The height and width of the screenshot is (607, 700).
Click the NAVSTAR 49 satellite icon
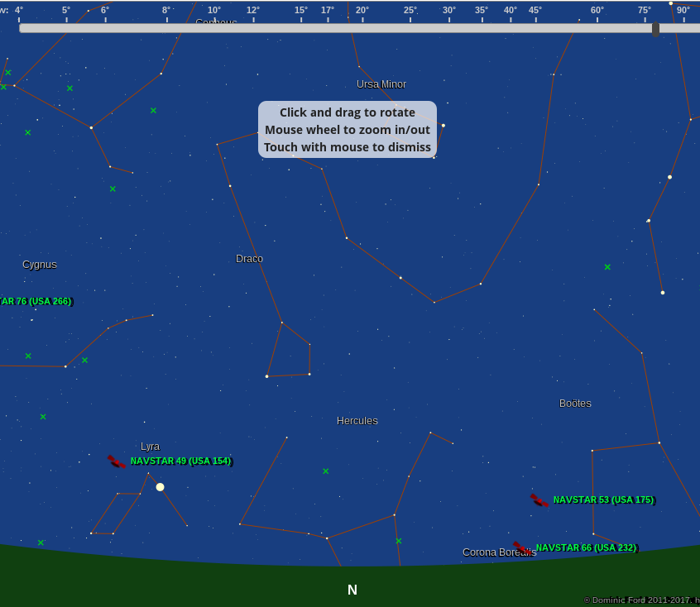(116, 461)
